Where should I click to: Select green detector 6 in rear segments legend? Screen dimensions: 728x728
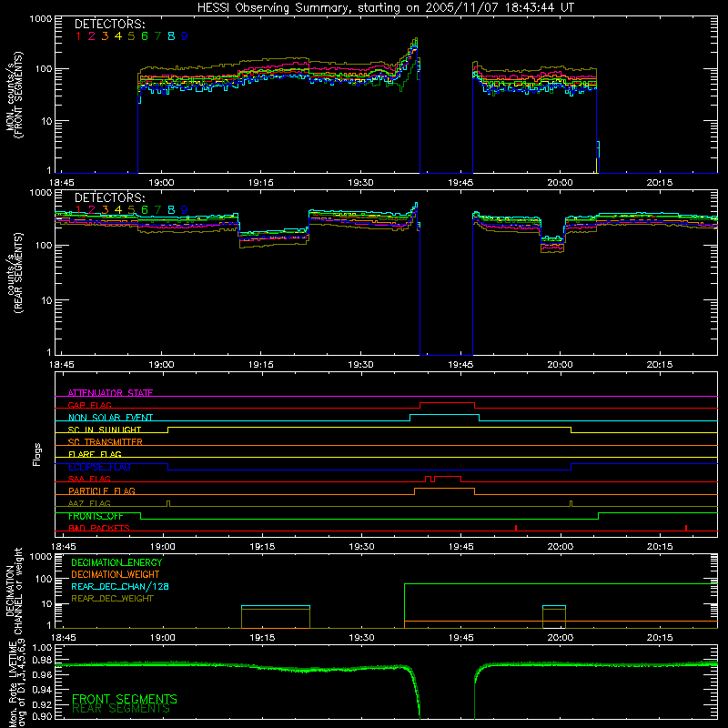(x=145, y=210)
